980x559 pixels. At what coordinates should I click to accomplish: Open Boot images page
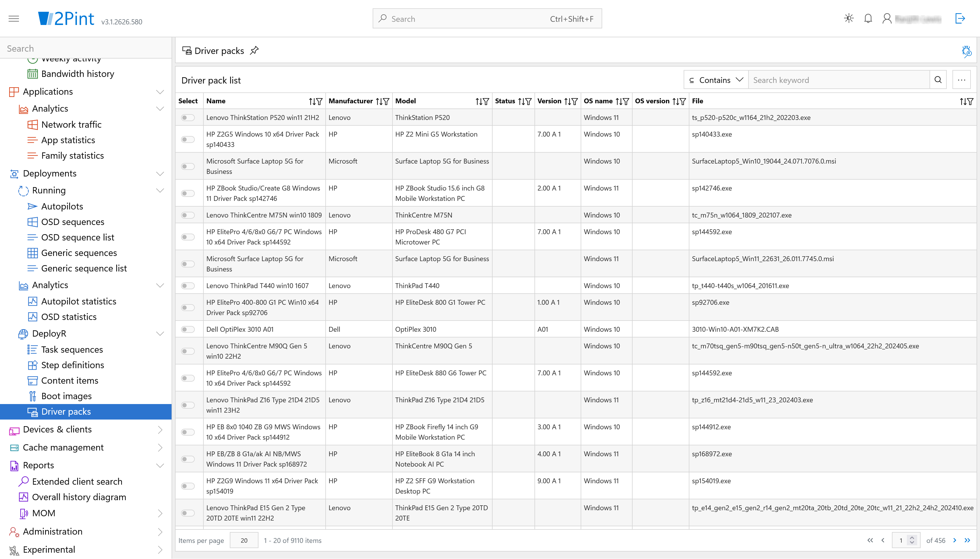(66, 396)
